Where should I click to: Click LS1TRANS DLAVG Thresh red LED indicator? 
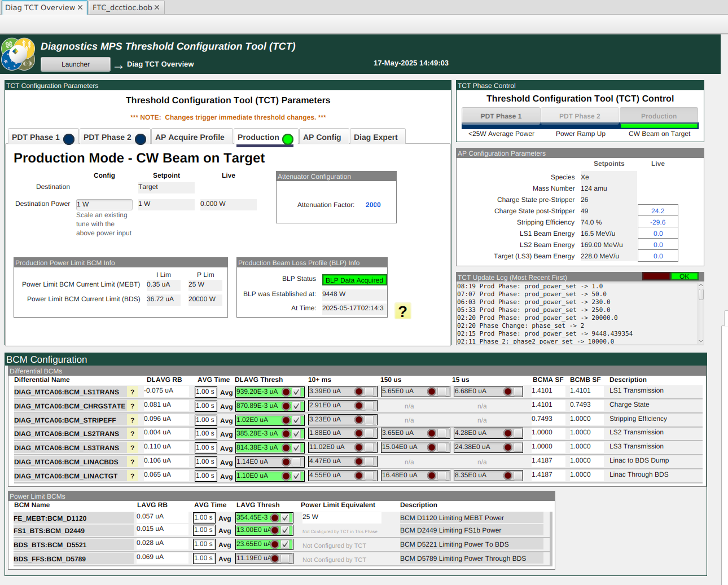286,392
